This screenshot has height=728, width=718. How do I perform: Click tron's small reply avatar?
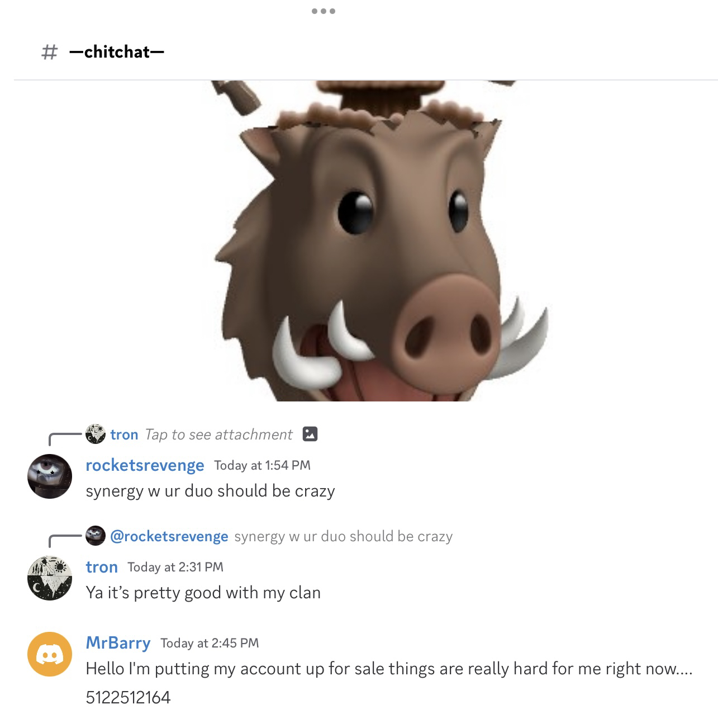pyautogui.click(x=96, y=434)
